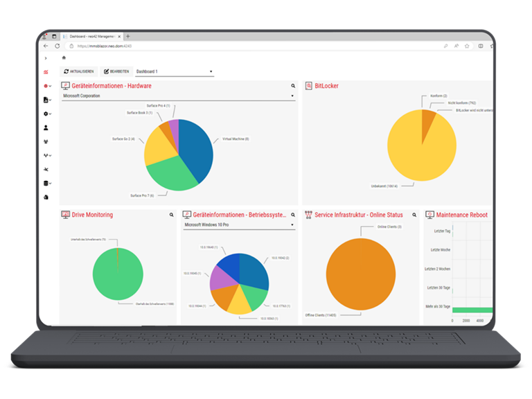Open the Maintenance Reboot widget title
Viewport: 532px width, 399px height.
pos(462,215)
